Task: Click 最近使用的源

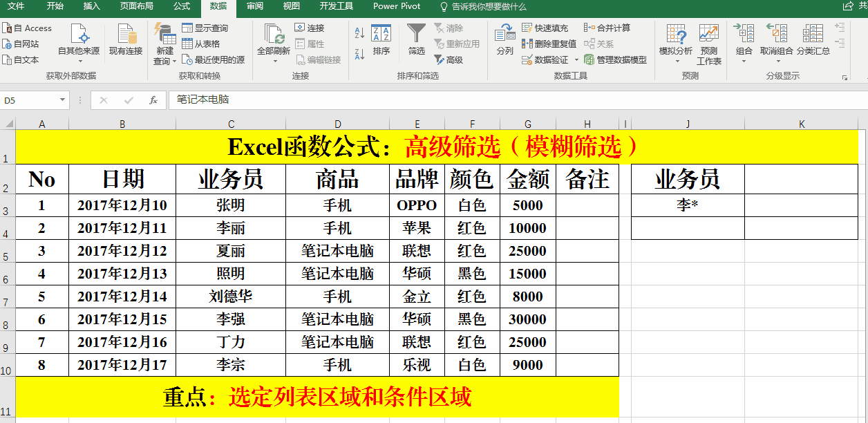Action: coord(214,60)
